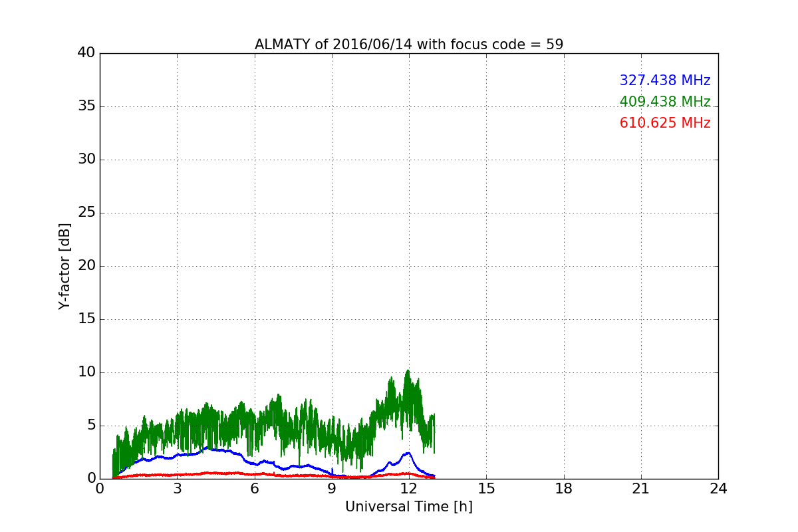Click the Universal Time [h] axis label

coord(409,507)
